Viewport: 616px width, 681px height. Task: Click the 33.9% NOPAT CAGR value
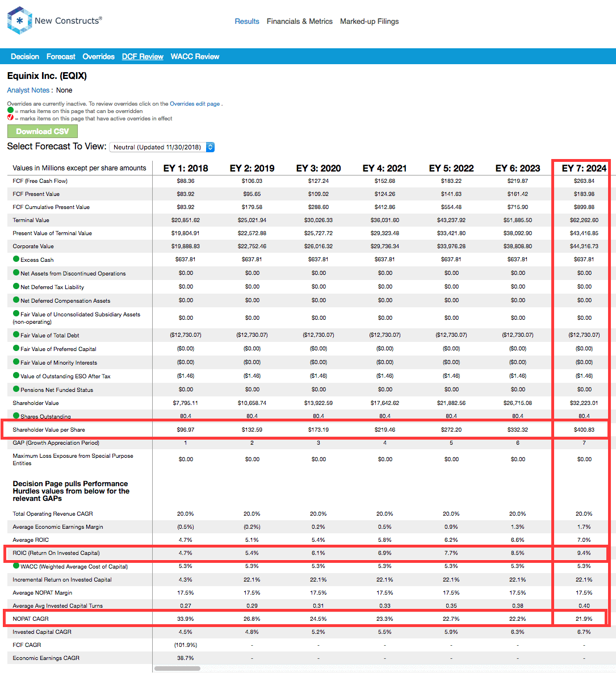(x=186, y=619)
